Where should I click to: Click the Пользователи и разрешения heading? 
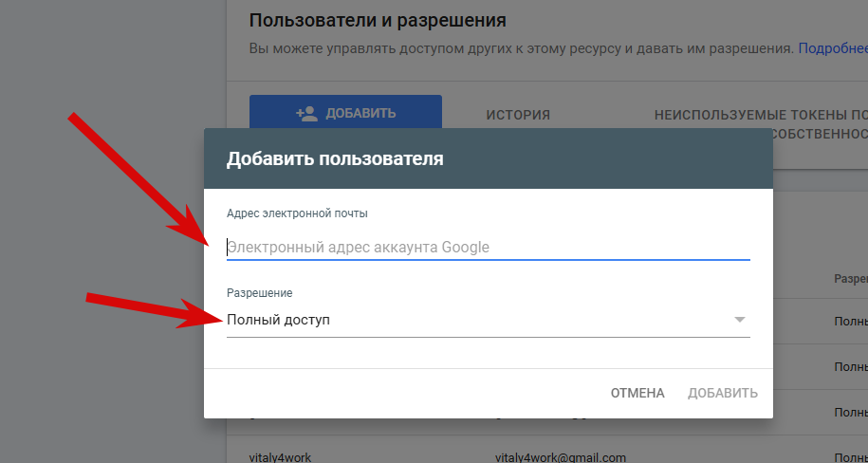(x=378, y=21)
